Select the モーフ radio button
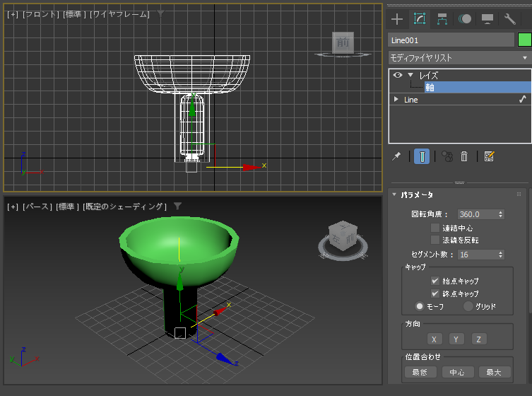532x396 pixels. pyautogui.click(x=420, y=306)
